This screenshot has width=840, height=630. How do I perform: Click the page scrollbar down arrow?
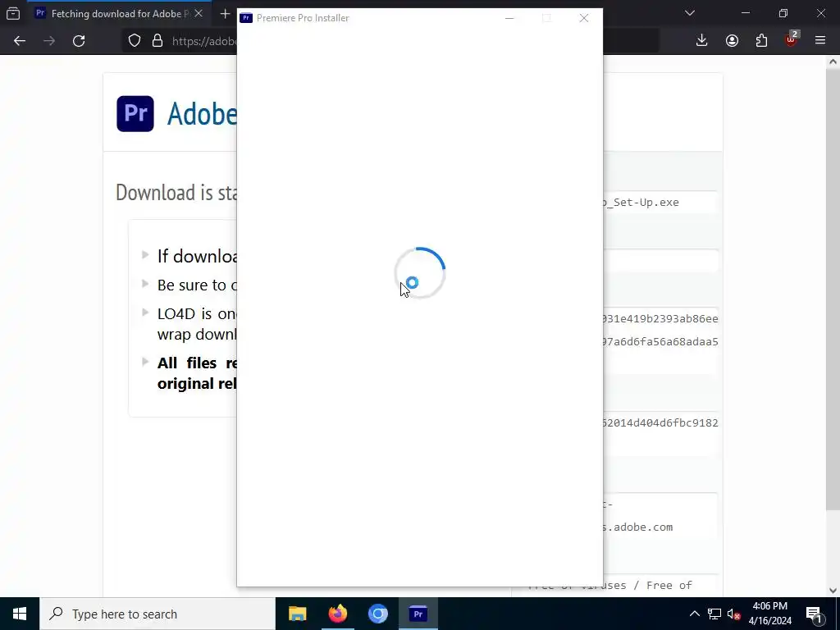click(x=833, y=591)
